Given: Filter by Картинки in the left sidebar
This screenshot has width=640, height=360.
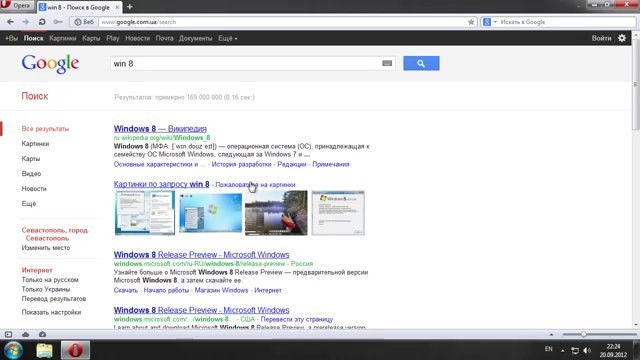Looking at the screenshot, I should [x=35, y=144].
